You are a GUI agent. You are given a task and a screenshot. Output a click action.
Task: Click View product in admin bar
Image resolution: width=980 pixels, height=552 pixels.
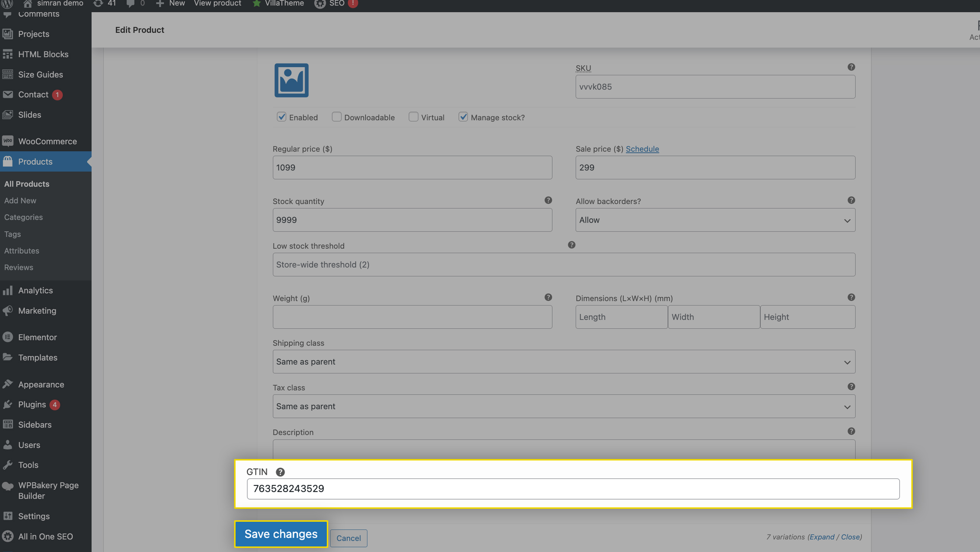[x=217, y=3]
